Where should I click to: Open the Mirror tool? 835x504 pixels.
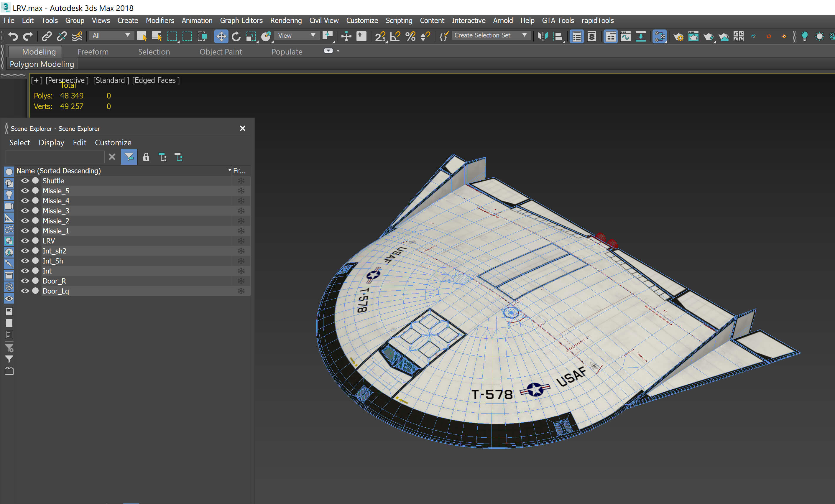coord(543,36)
